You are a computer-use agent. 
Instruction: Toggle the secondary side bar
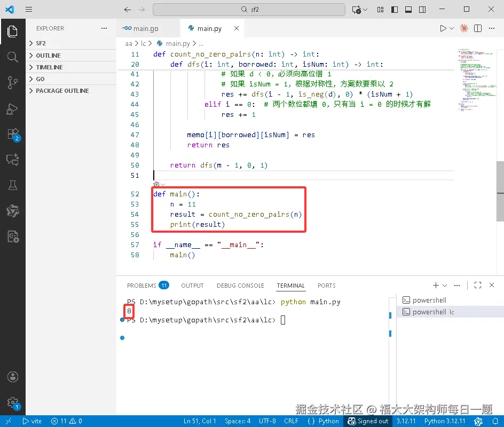click(x=422, y=10)
